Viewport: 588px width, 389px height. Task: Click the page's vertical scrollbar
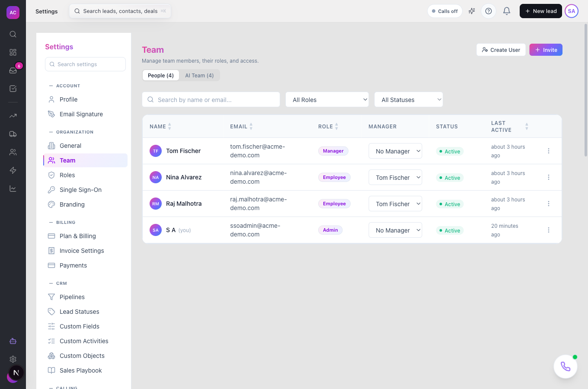click(x=586, y=90)
